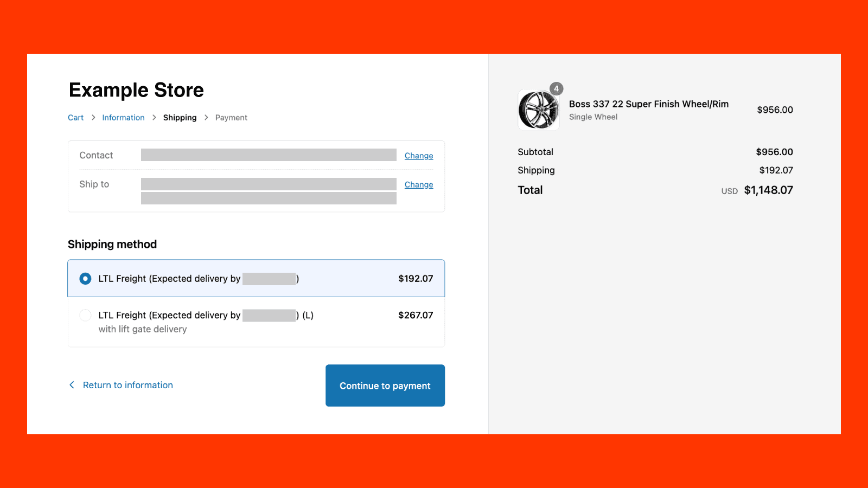The width and height of the screenshot is (868, 488).
Task: Change the Ship to address
Action: [419, 185]
